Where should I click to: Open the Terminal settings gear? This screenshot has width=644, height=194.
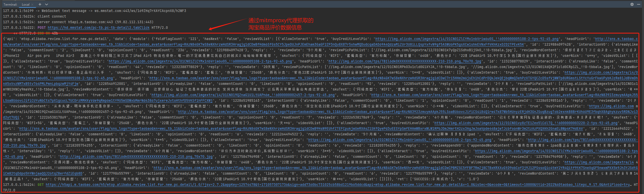pyautogui.click(x=632, y=4)
